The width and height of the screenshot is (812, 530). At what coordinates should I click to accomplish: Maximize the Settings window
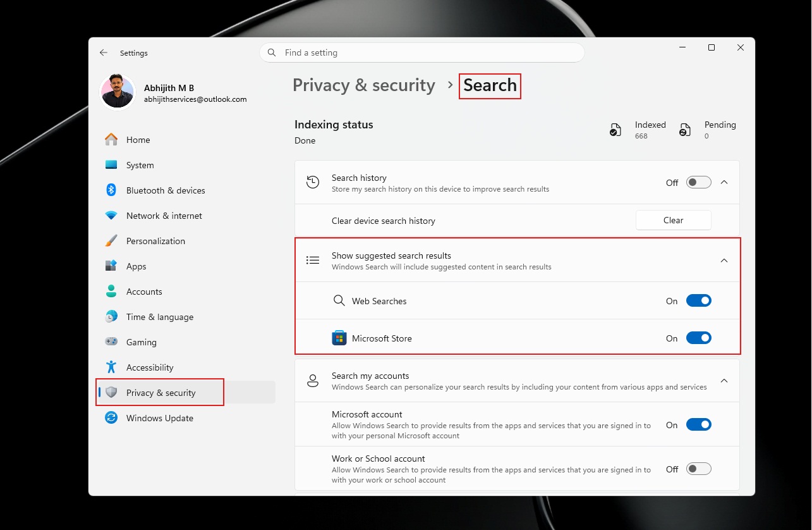click(x=712, y=47)
